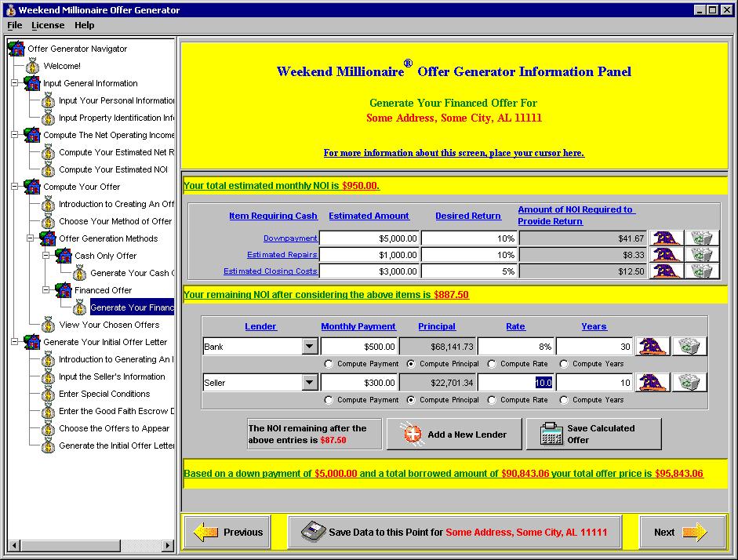Open the File menu
738x560 pixels.
[x=15, y=25]
